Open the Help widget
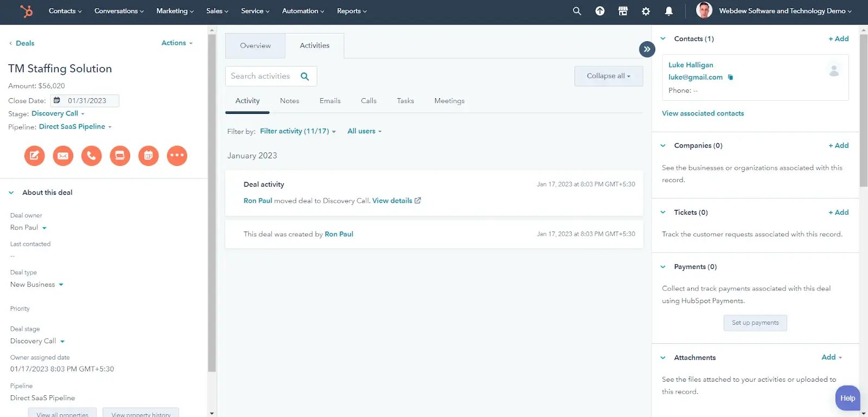Viewport: 868px width, 417px height. (x=848, y=398)
